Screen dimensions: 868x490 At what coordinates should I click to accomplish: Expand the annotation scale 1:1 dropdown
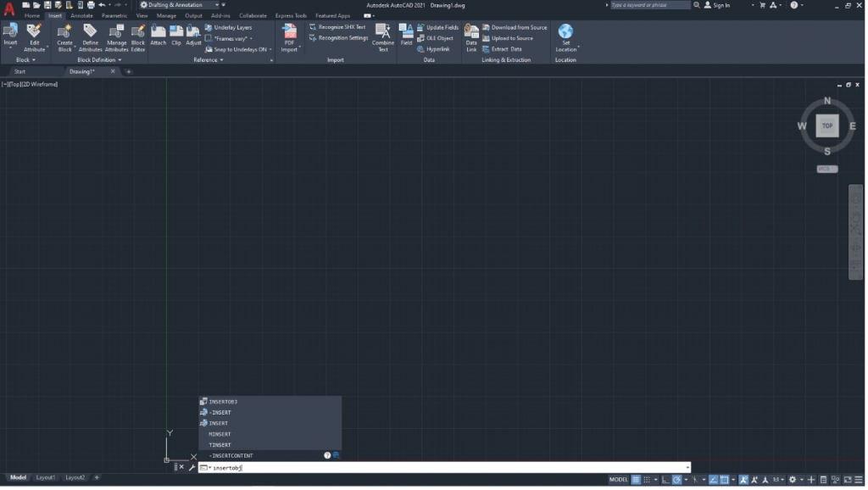[x=782, y=480]
